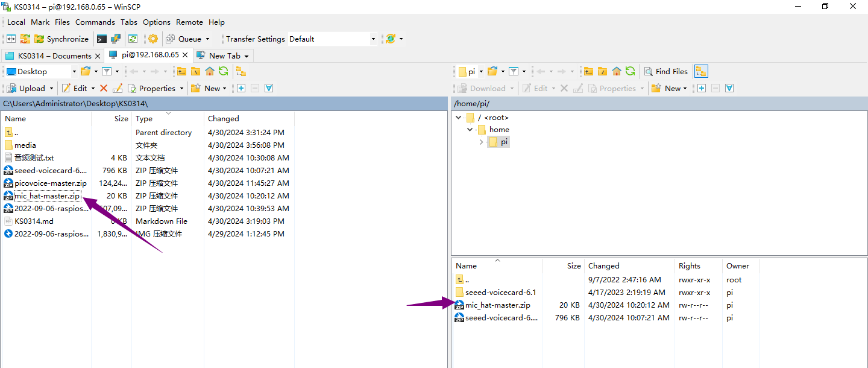Click local Invert Selection icon

[269, 88]
